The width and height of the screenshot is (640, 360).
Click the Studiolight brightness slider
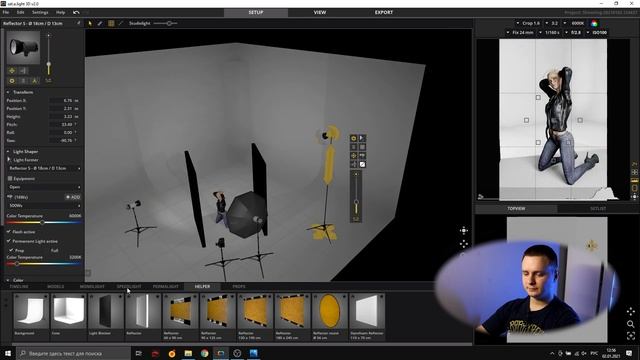pyautogui.click(x=165, y=23)
